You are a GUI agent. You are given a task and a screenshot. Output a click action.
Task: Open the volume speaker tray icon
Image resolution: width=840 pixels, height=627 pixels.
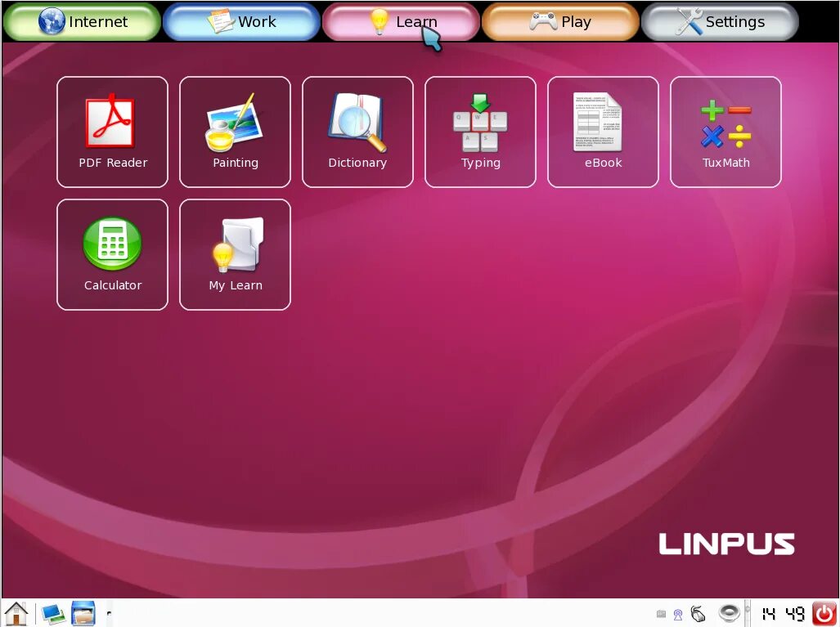pos(729,612)
